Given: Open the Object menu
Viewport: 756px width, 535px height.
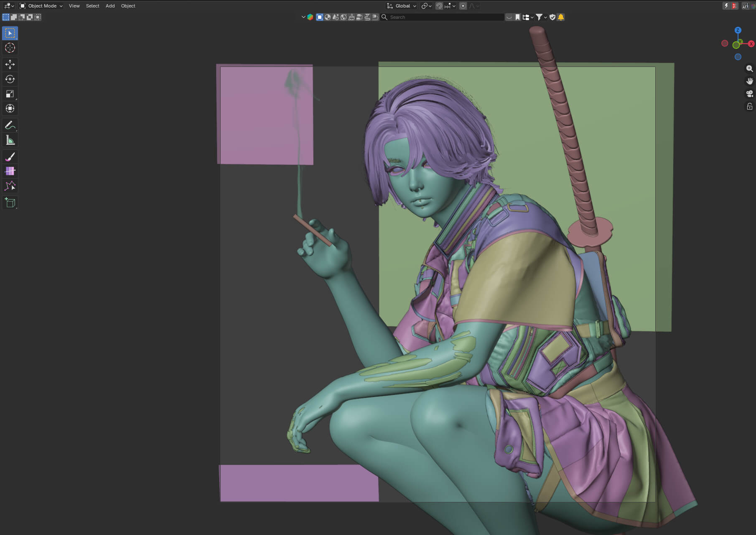Looking at the screenshot, I should (128, 6).
